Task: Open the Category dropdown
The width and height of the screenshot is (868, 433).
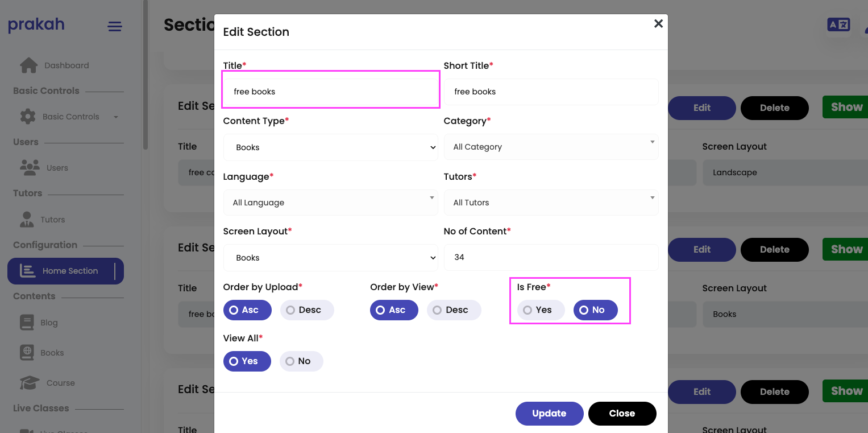Action: tap(551, 147)
